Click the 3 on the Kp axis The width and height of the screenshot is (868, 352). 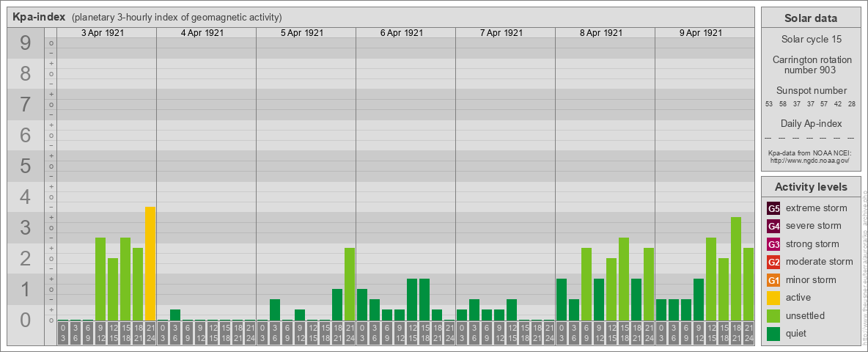tap(25, 227)
